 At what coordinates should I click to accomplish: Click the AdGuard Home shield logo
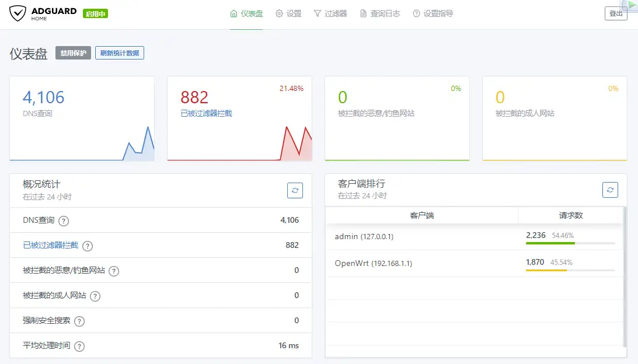[18, 13]
